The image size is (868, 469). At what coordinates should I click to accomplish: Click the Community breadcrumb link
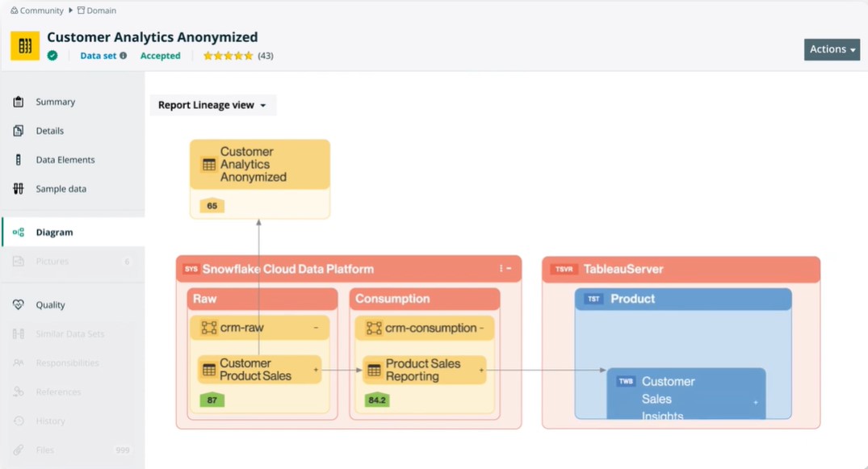[x=37, y=10]
